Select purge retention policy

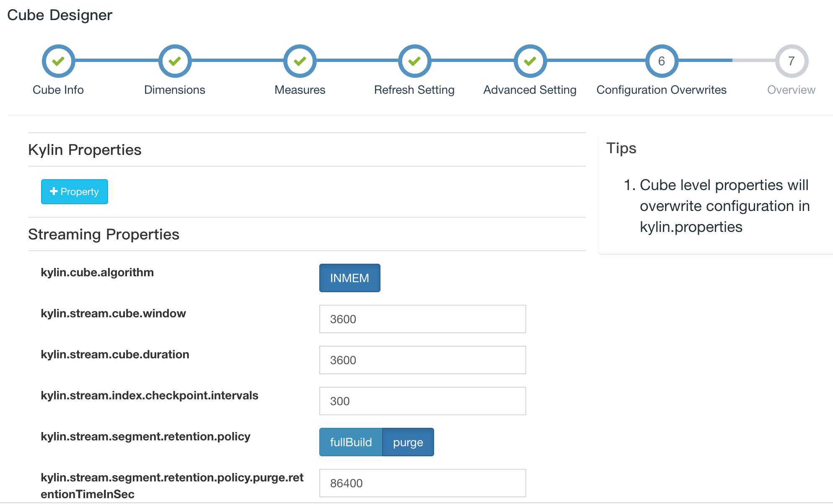point(408,442)
